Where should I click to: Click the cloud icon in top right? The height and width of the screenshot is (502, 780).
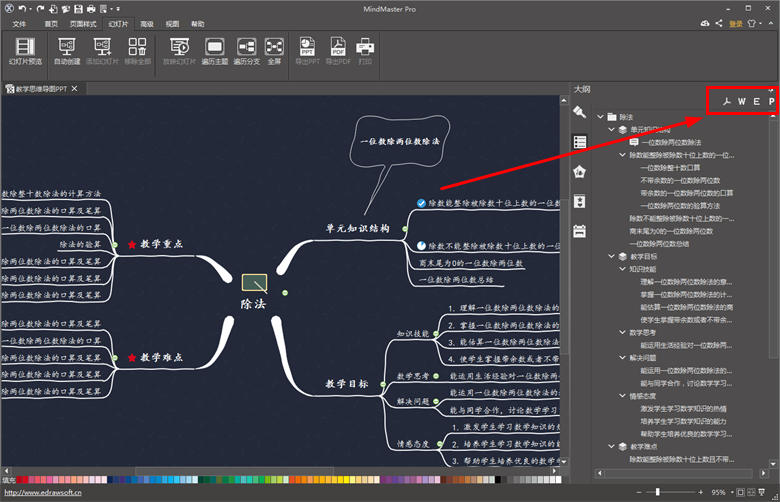tap(705, 23)
